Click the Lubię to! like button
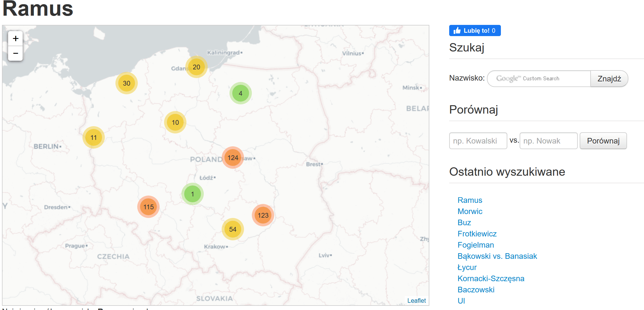Image resolution: width=644 pixels, height=310 pixels. 475,30
